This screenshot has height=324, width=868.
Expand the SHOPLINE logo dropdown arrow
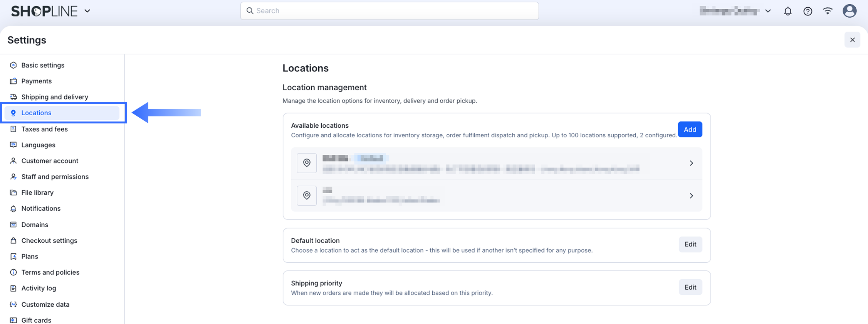tap(87, 11)
